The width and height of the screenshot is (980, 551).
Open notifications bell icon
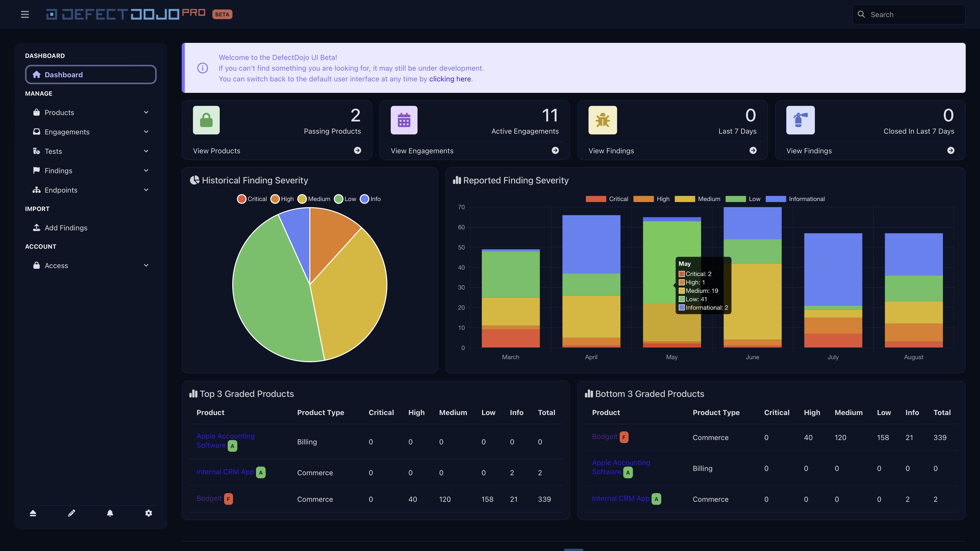coord(110,513)
